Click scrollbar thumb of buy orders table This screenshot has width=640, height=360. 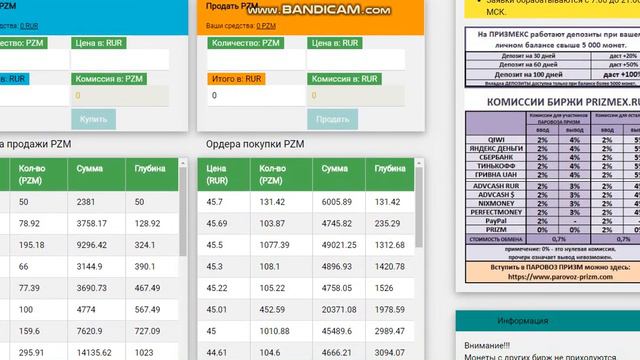(419, 207)
